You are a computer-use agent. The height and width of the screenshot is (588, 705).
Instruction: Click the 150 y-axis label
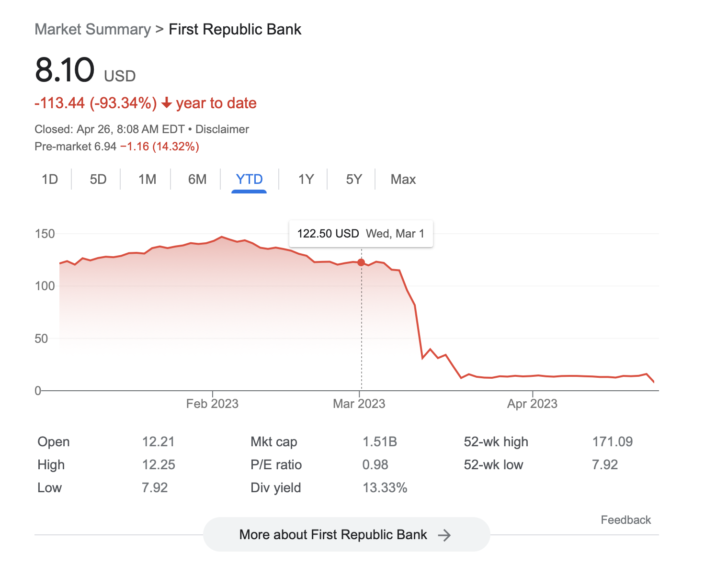click(x=45, y=234)
